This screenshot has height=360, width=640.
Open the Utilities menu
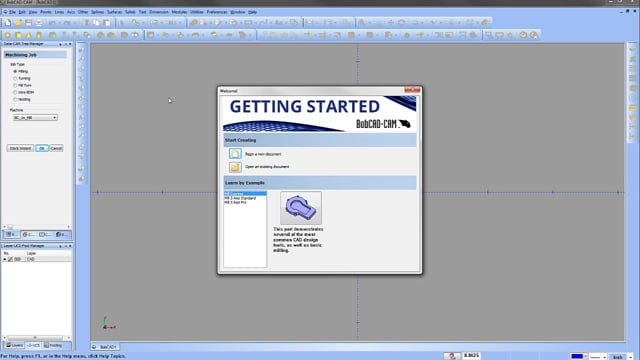point(196,12)
